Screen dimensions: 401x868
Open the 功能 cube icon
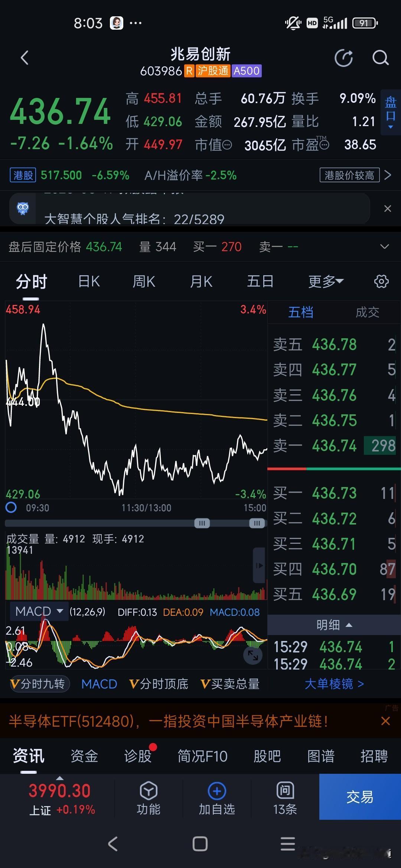(x=149, y=791)
